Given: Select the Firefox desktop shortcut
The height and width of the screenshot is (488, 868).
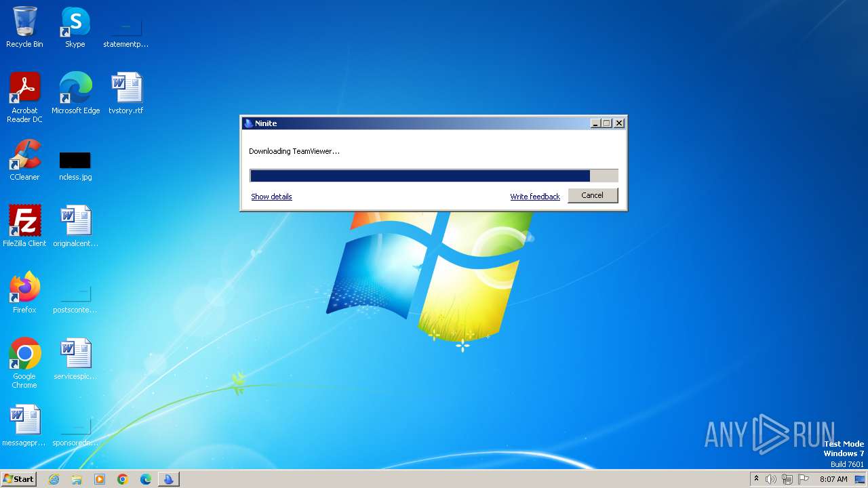Looking at the screenshot, I should click(x=24, y=293).
